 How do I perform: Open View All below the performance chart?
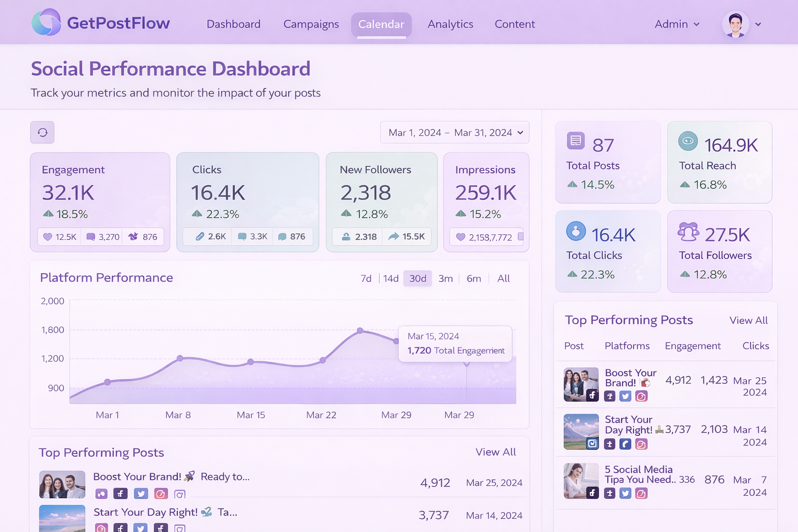(496, 452)
